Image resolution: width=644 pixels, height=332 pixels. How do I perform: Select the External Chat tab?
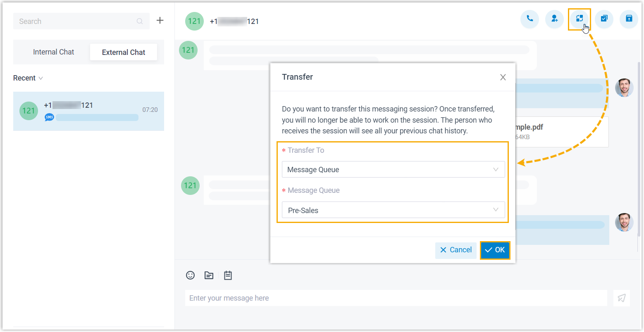124,52
